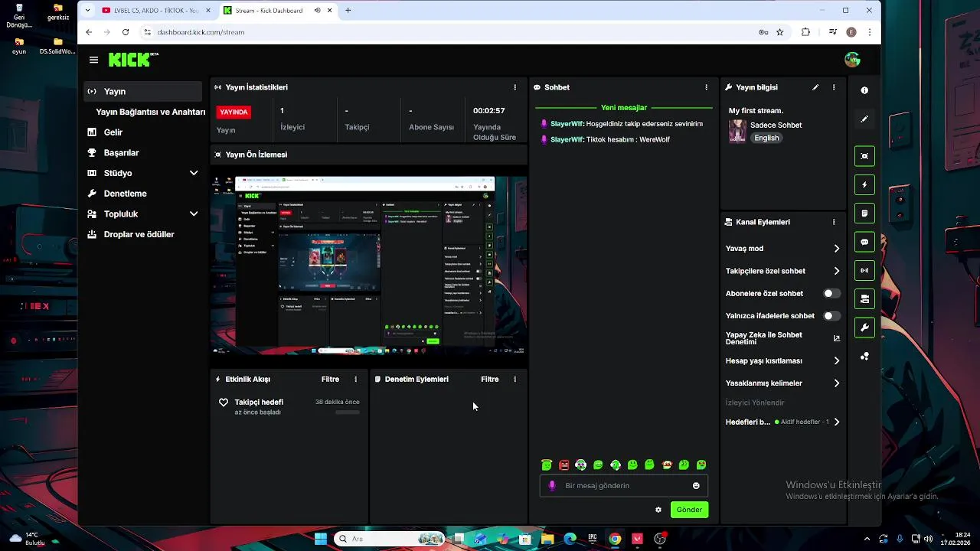Switch to the YouTube browser tab
Screen dimensions: 980x551
pyautogui.click(x=157, y=11)
